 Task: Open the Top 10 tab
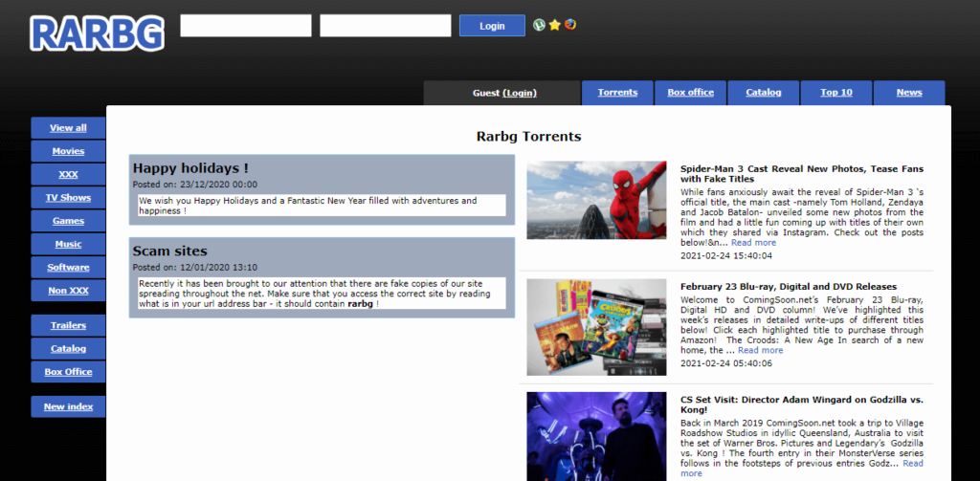pos(836,93)
